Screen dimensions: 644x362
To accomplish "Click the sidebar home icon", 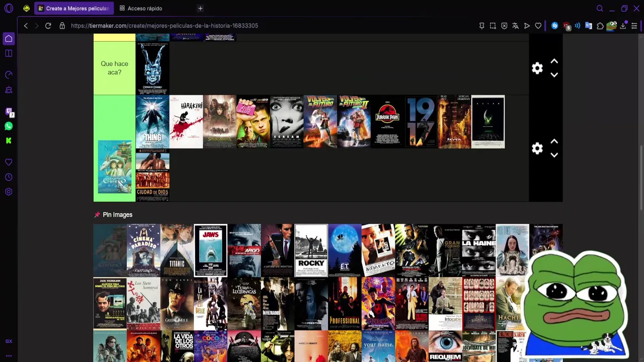I will point(9,39).
